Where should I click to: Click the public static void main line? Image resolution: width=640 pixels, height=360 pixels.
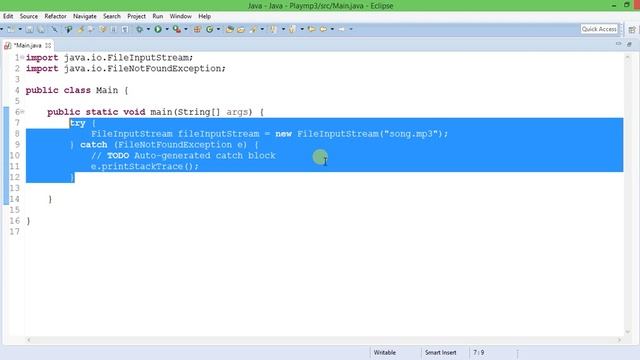[x=156, y=112]
